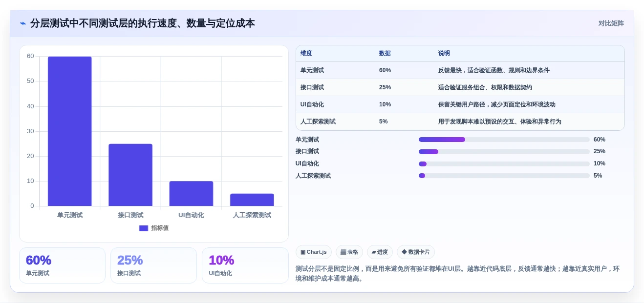
Task: Click description 用于发现脚本难以预设的交互、体验和异常行为
Action: pyautogui.click(x=500, y=121)
